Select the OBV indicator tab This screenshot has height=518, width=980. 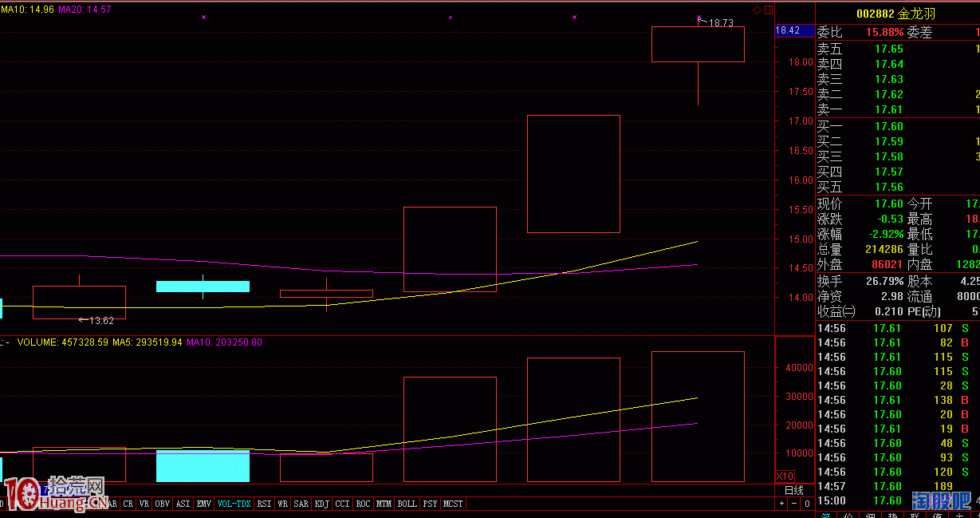pos(163,504)
